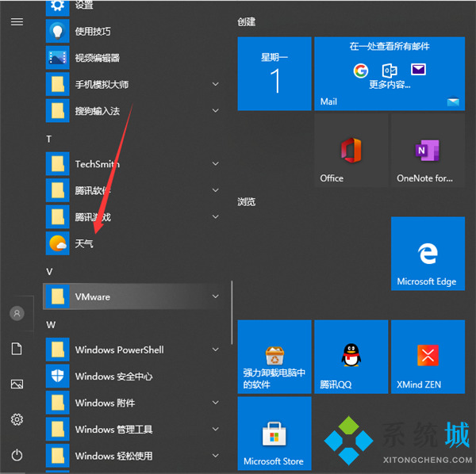Expand the Windows 附件 folder chevron
Viewport: 476px width, 474px height.
click(216, 403)
